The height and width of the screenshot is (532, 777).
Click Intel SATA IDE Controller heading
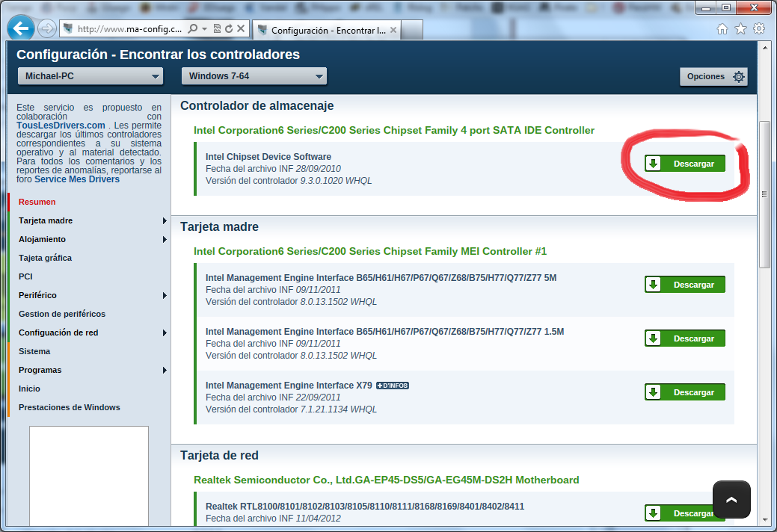pyautogui.click(x=394, y=130)
